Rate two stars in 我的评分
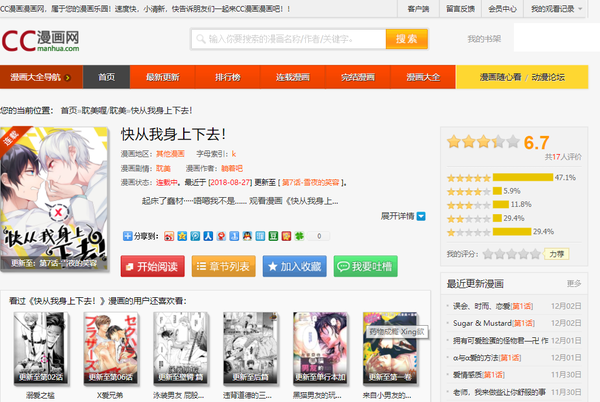The width and height of the screenshot is (600, 402). [500, 254]
